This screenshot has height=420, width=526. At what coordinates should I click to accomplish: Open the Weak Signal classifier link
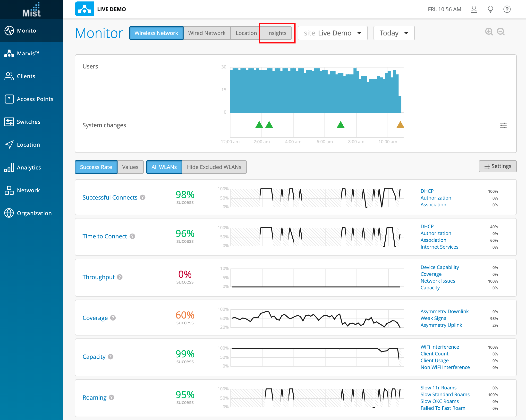(434, 318)
